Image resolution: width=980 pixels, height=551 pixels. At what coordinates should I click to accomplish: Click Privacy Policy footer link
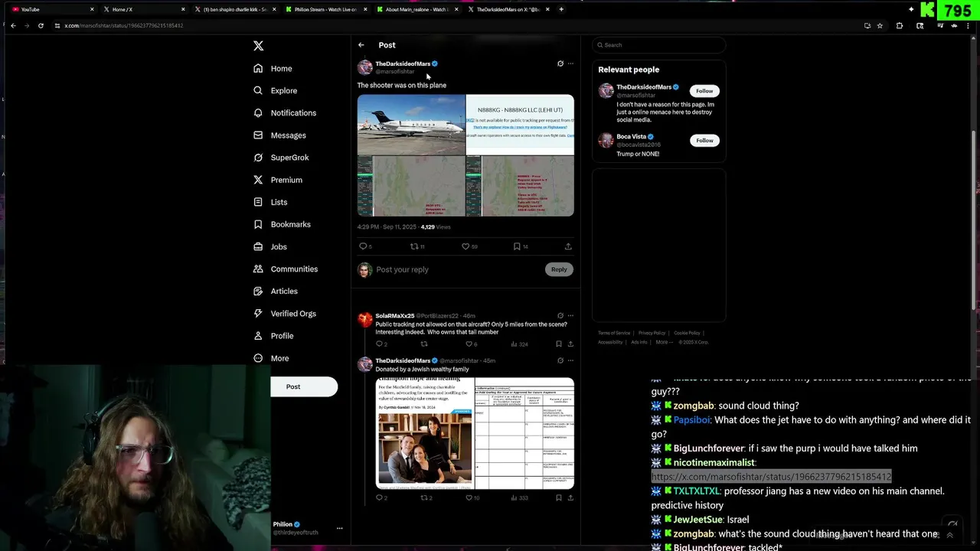click(x=652, y=333)
